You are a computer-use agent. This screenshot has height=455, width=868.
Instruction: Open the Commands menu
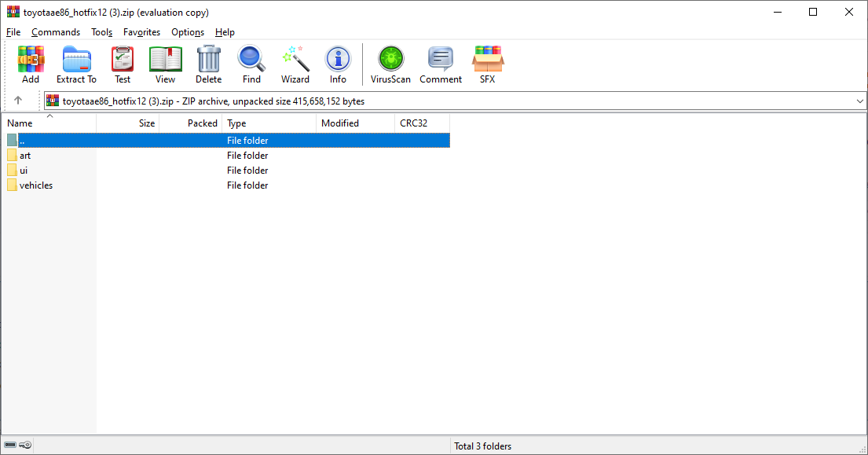pyautogui.click(x=55, y=32)
